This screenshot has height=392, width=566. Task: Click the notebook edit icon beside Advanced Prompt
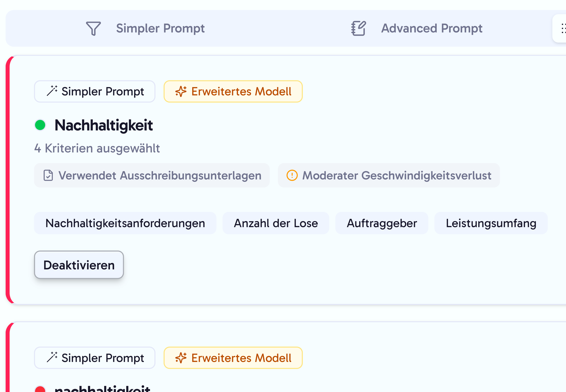click(359, 29)
